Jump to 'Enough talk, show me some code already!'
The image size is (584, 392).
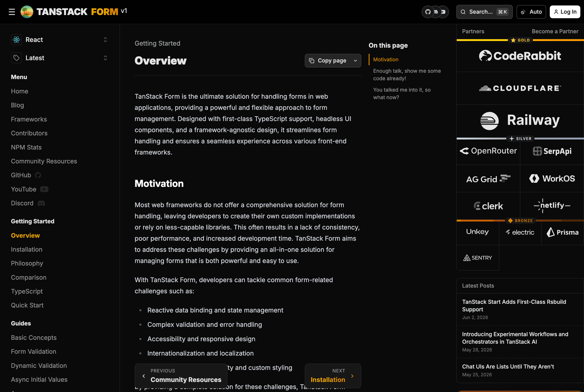pyautogui.click(x=407, y=75)
